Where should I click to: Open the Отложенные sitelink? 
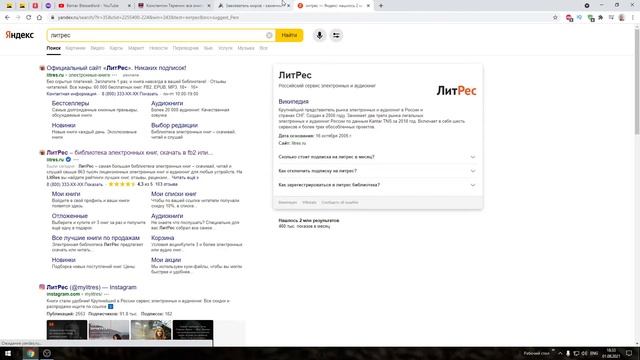point(70,216)
